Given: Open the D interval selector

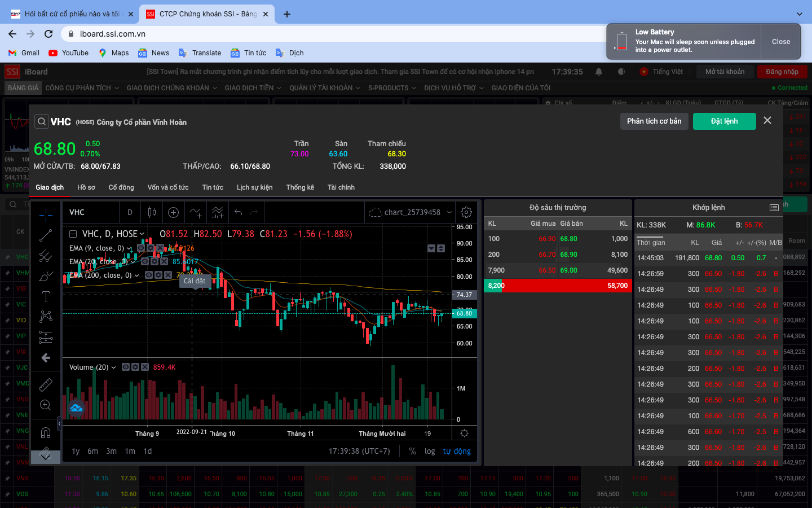Looking at the screenshot, I should pos(130,212).
